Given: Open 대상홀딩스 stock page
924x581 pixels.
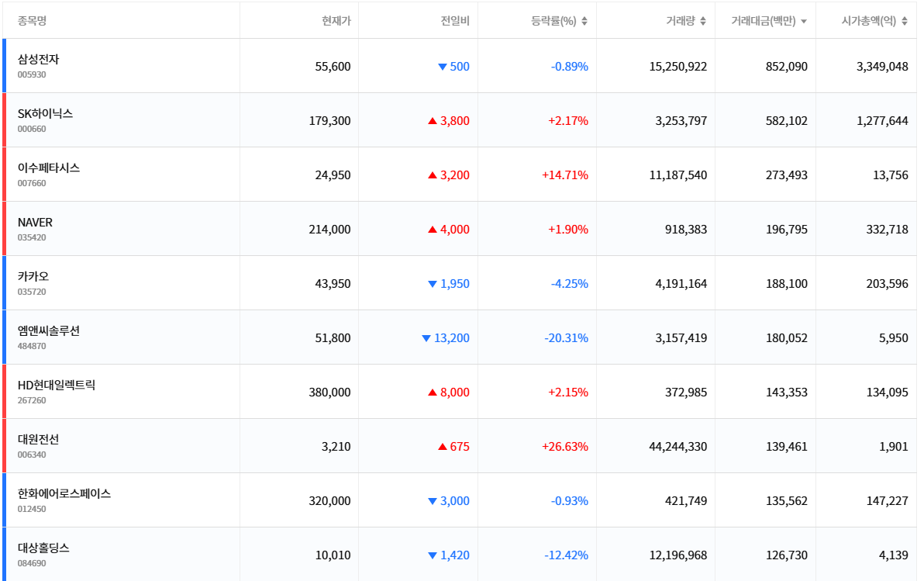Looking at the screenshot, I should coord(43,548).
